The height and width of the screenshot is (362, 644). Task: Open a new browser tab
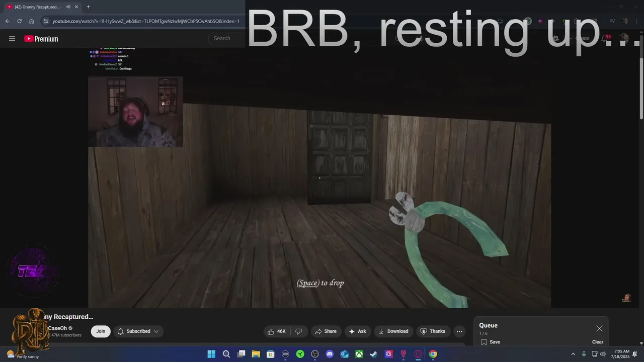(x=88, y=7)
